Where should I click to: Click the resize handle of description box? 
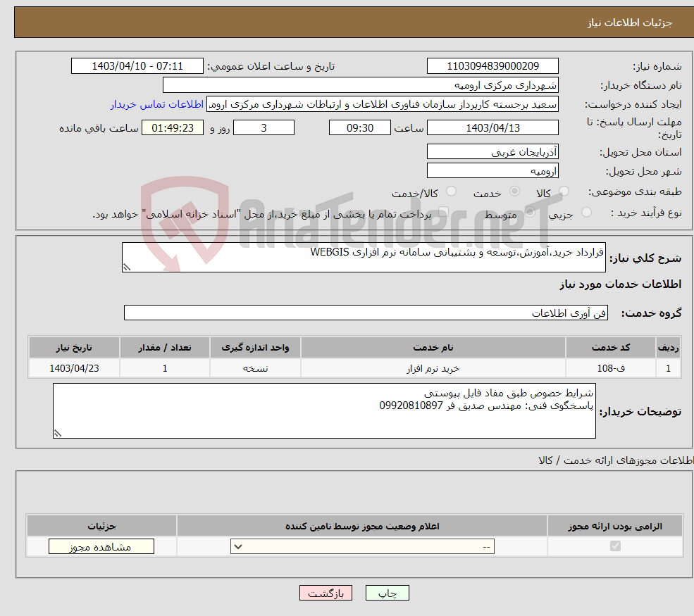[x=127, y=267]
